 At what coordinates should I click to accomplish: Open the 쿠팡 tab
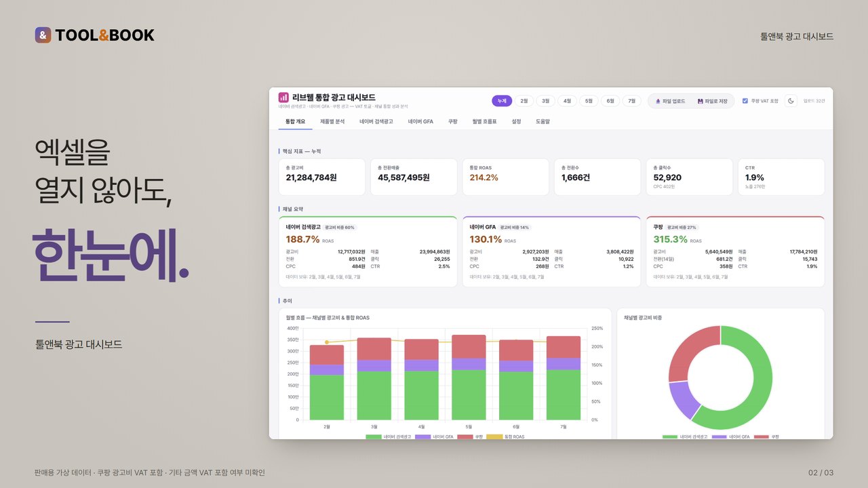pos(452,122)
